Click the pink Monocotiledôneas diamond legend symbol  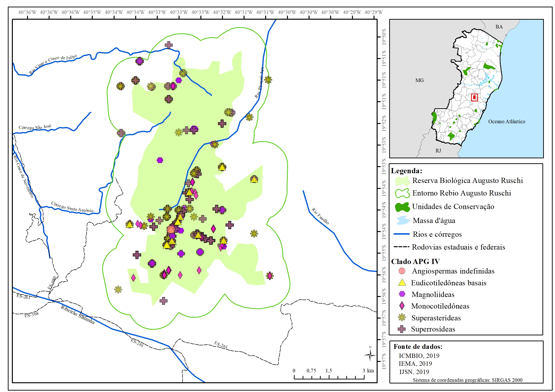[402, 306]
